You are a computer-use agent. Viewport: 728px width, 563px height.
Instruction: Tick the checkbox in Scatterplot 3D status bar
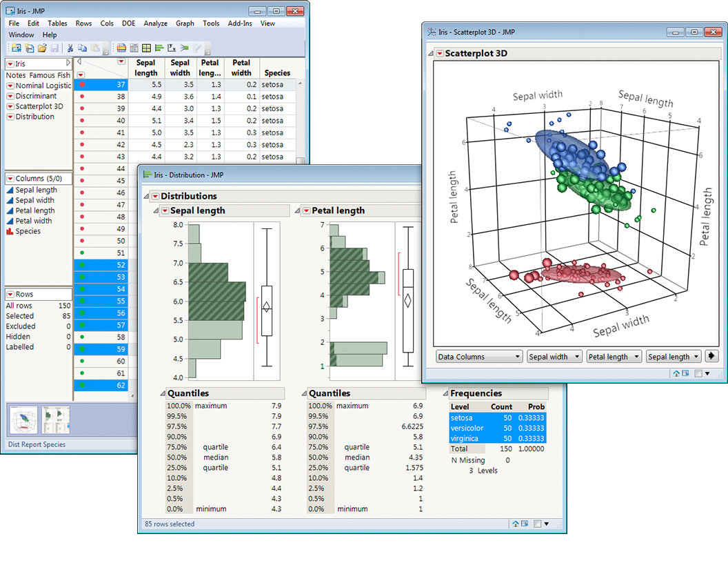coord(698,373)
